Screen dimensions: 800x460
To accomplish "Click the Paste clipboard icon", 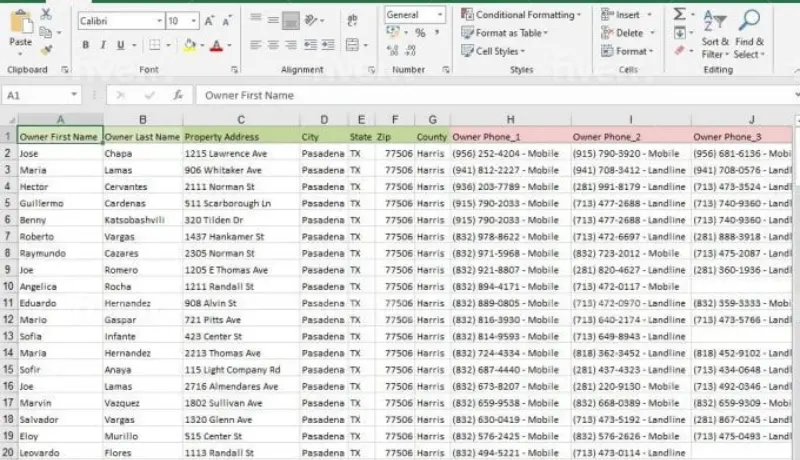I will click(21, 23).
